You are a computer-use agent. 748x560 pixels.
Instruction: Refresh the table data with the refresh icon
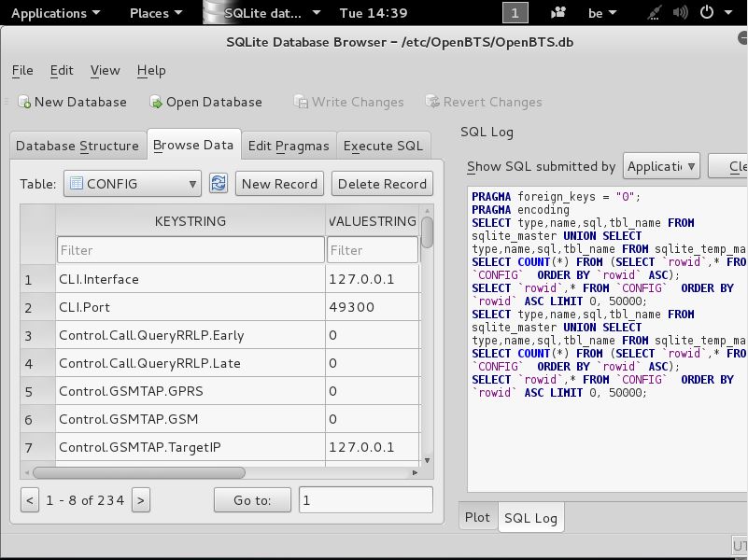coord(219,184)
